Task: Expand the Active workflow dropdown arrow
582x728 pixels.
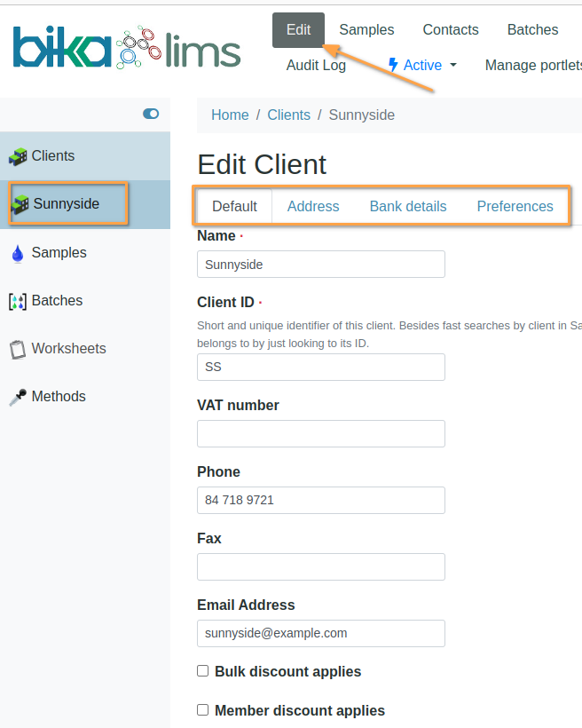Action: pyautogui.click(x=453, y=65)
